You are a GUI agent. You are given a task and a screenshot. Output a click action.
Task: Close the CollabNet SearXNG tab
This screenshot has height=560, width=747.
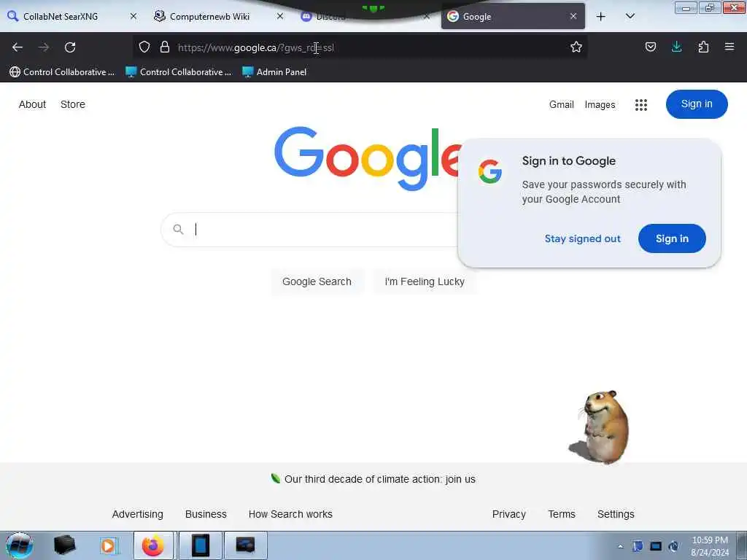(133, 16)
